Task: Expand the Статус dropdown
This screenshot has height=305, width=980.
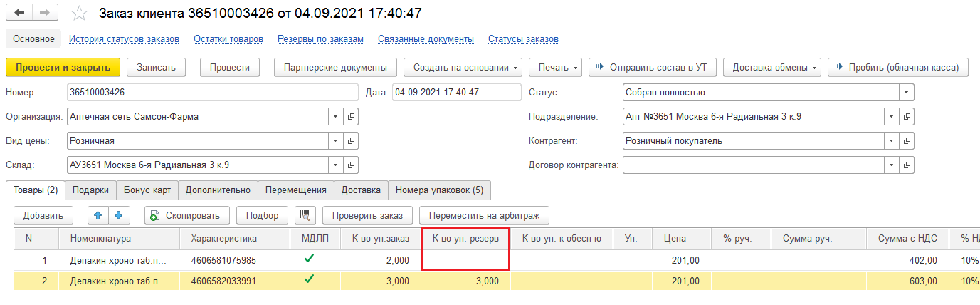Action: pos(906,93)
